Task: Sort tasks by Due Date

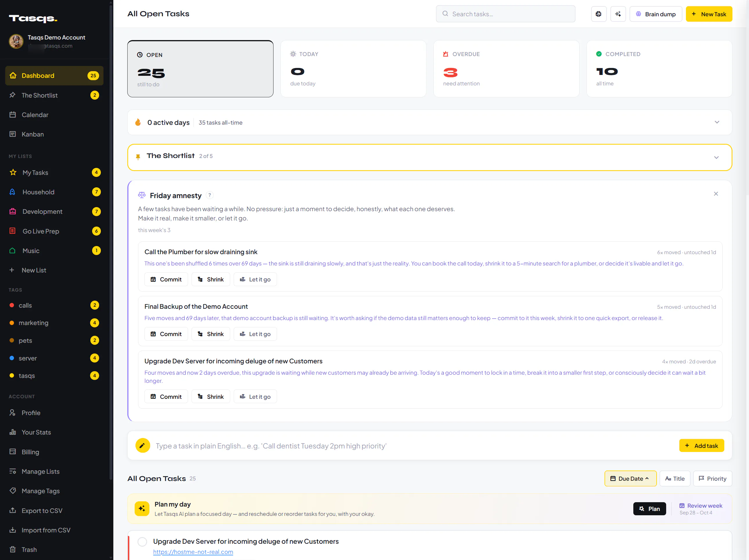Action: pyautogui.click(x=630, y=478)
